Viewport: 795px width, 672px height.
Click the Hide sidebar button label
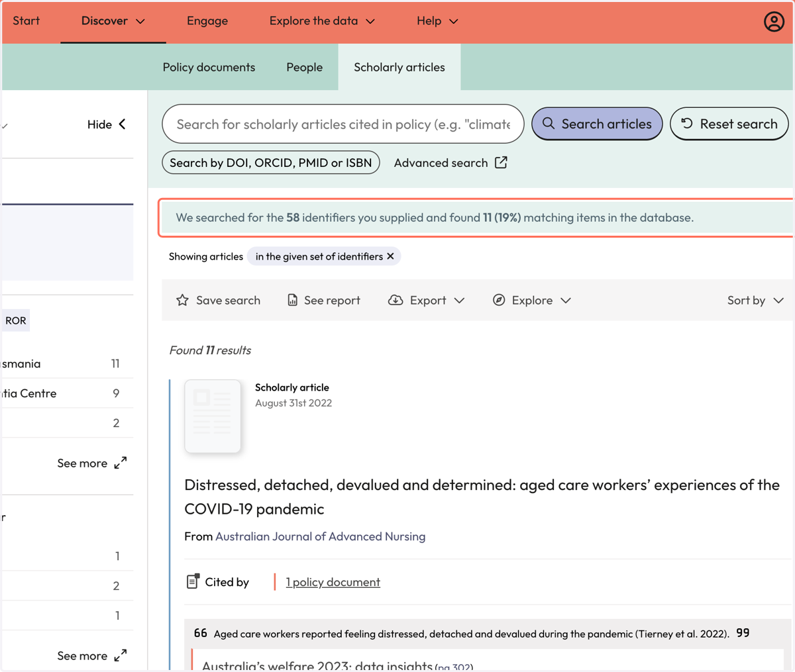tap(99, 124)
